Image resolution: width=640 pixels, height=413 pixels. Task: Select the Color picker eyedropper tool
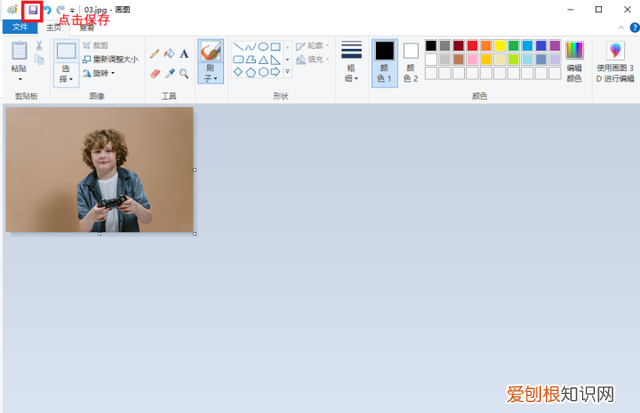(x=169, y=73)
